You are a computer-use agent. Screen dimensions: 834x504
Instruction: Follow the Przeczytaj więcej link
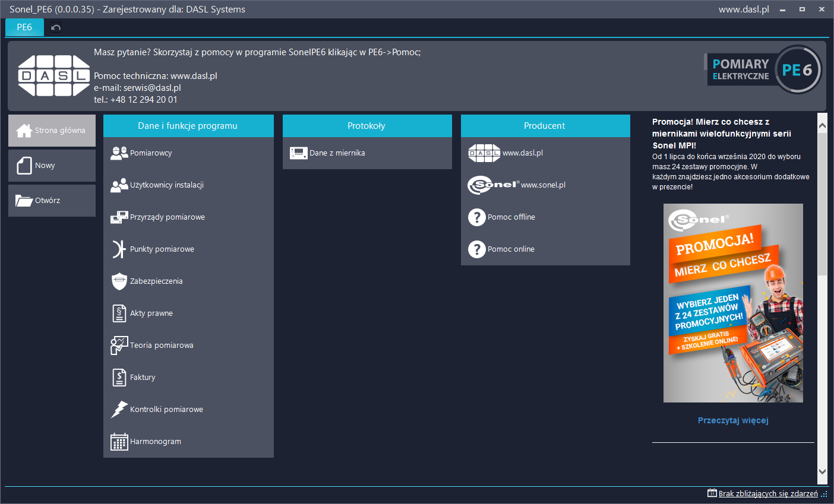coord(733,420)
